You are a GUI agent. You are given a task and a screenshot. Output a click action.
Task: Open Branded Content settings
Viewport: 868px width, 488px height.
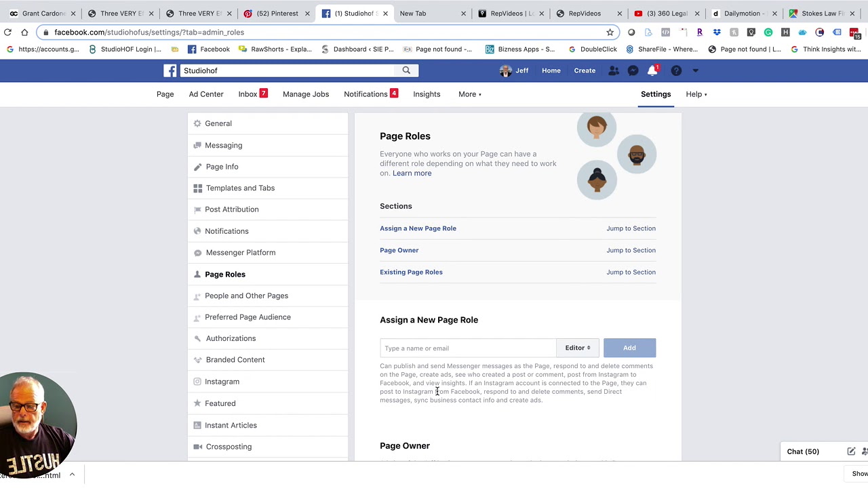point(267,360)
